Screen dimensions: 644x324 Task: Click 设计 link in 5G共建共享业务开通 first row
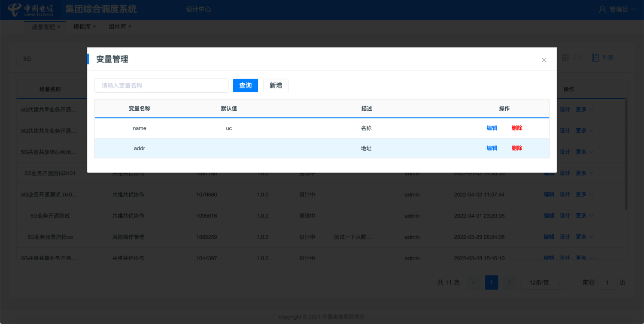565,109
